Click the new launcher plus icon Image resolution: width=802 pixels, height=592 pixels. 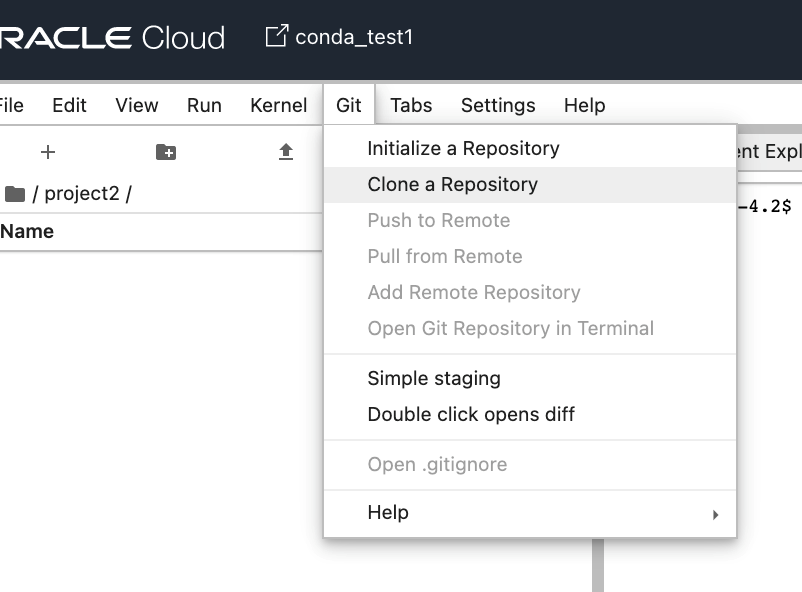click(48, 152)
